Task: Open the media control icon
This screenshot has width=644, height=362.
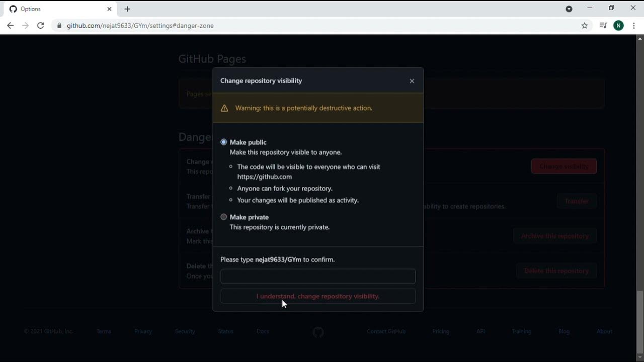Action: (603, 26)
